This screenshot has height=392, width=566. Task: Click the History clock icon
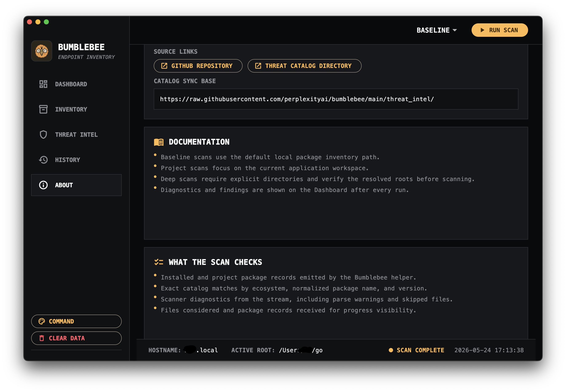pyautogui.click(x=43, y=160)
